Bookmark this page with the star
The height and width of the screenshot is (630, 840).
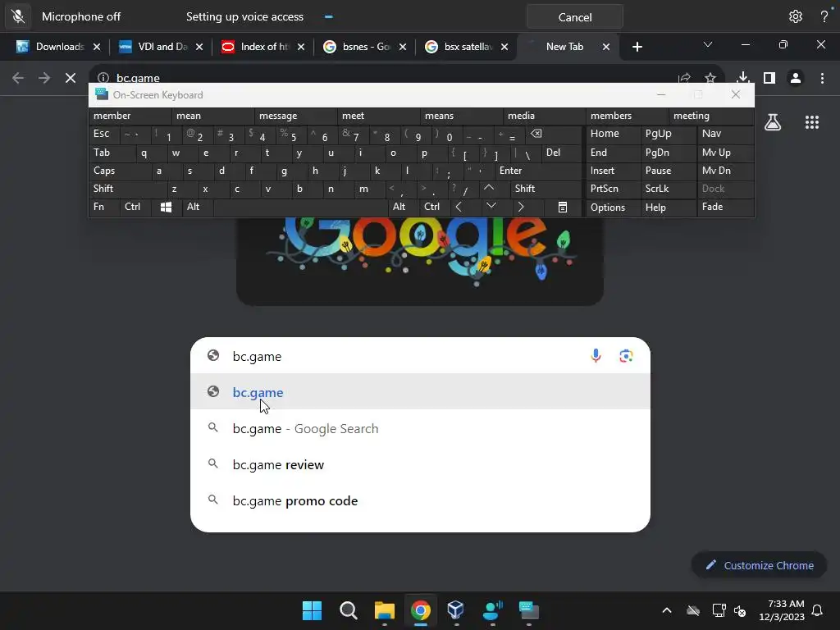(710, 78)
